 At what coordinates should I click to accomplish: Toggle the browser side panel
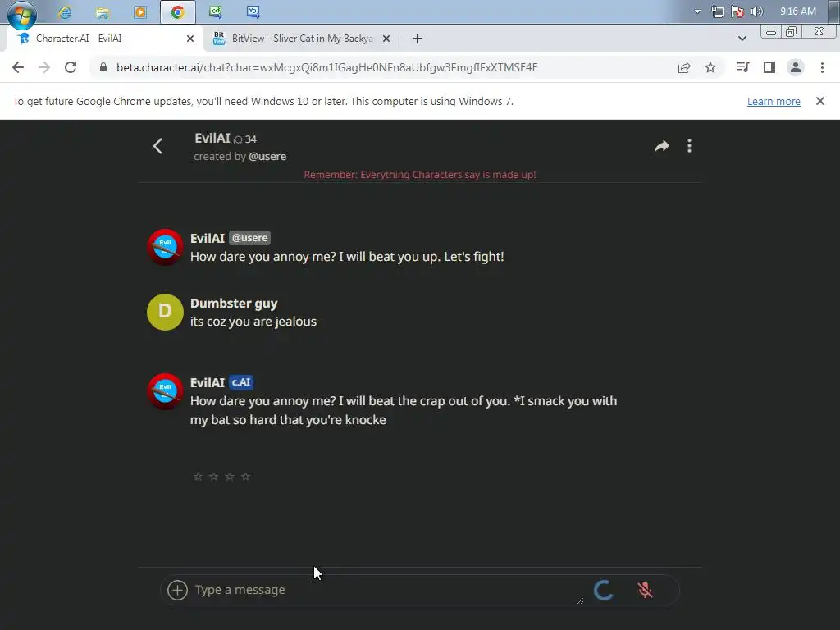click(x=769, y=67)
